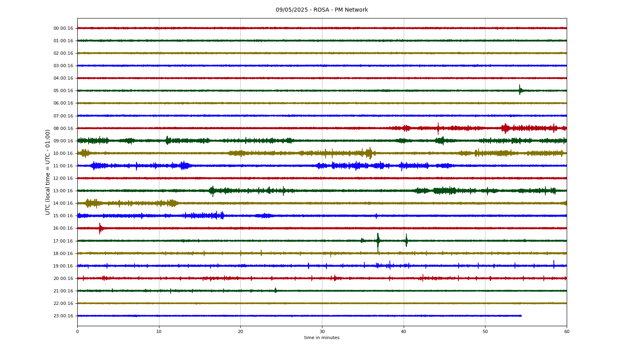Screen dimensions: 644x362
Task: Select the 01:00:16 row label
Action: 63,41
